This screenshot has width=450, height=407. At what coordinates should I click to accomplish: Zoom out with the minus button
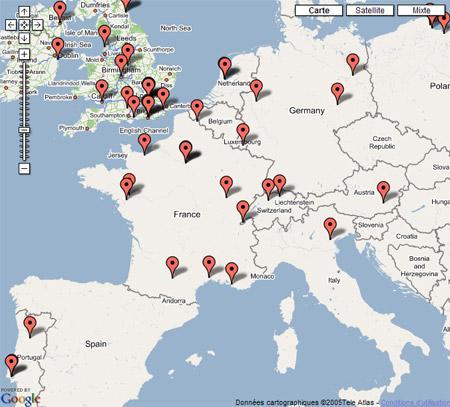click(x=24, y=168)
